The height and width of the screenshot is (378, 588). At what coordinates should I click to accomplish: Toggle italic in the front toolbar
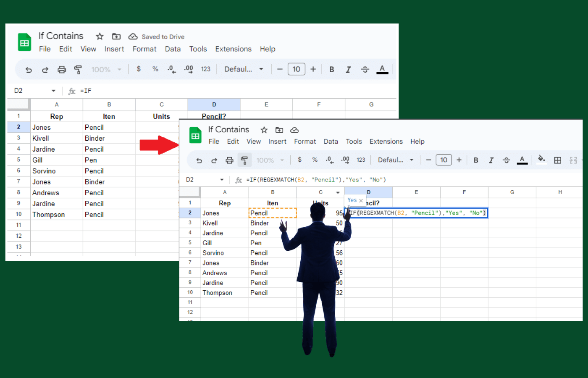coord(491,160)
